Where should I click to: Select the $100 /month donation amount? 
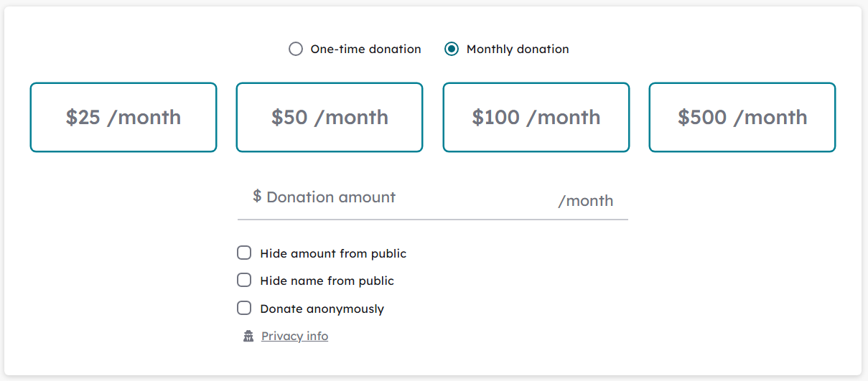pyautogui.click(x=536, y=118)
